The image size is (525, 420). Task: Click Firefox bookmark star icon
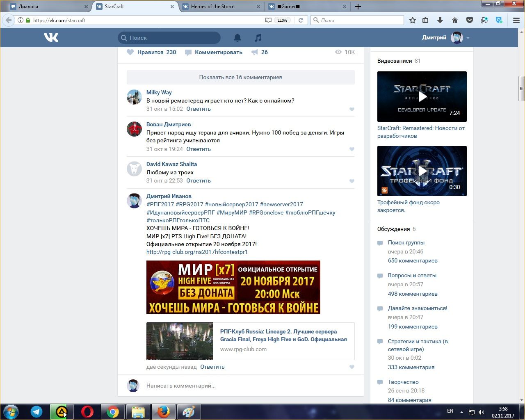tap(413, 20)
